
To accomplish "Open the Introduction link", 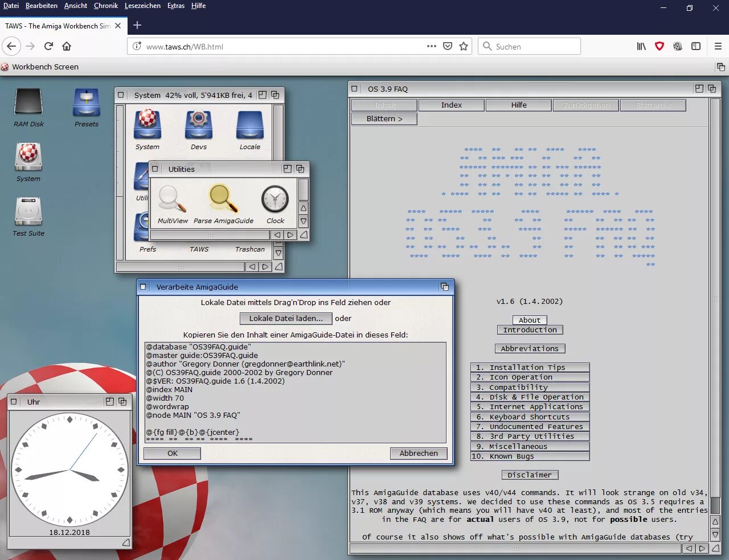I will [530, 330].
